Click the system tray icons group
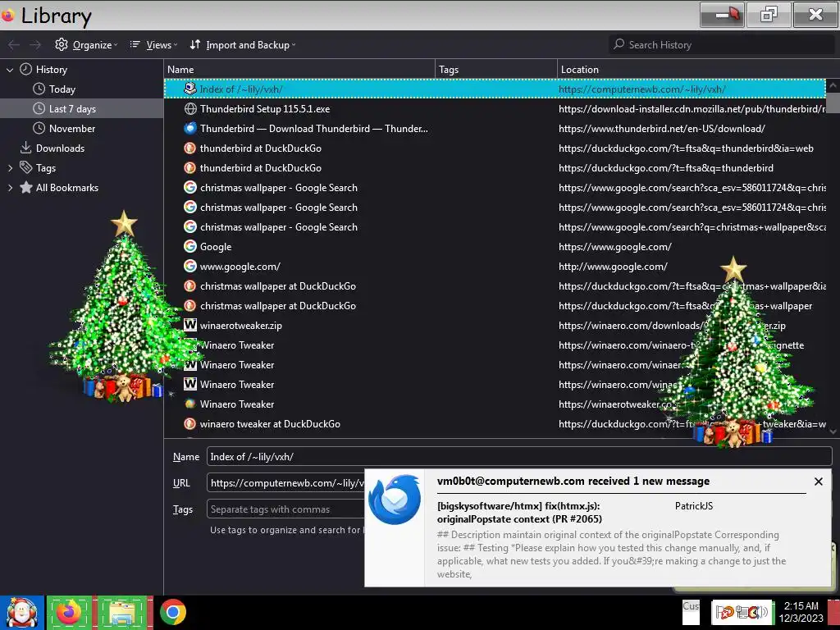Viewport: 840px width, 630px height. pos(742,612)
